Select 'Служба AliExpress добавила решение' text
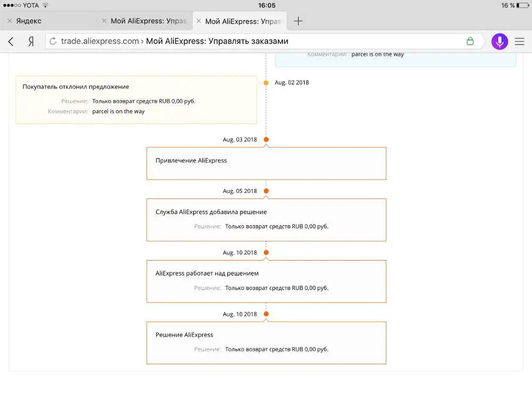The height and width of the screenshot is (399, 532). pos(211,212)
